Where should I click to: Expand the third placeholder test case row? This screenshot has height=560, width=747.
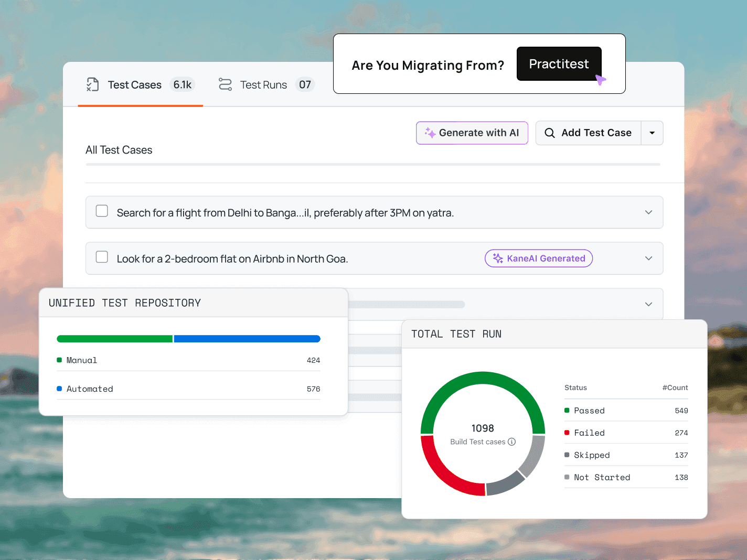648,304
